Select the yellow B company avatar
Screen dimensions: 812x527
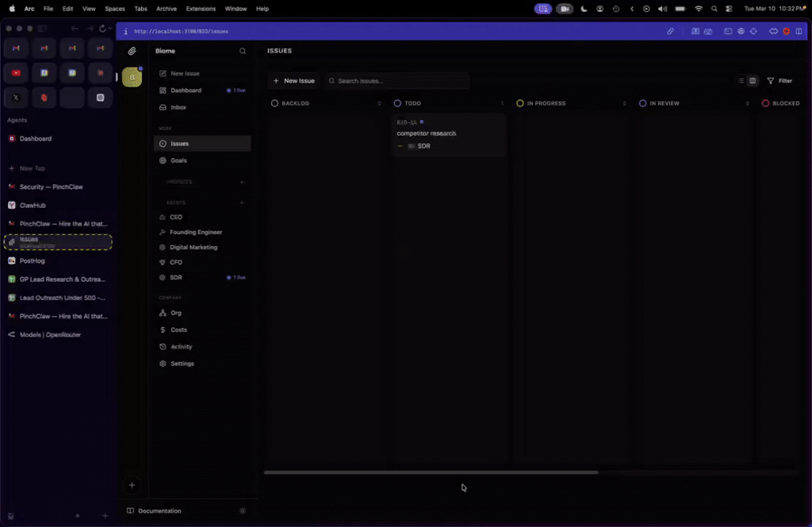coord(132,77)
